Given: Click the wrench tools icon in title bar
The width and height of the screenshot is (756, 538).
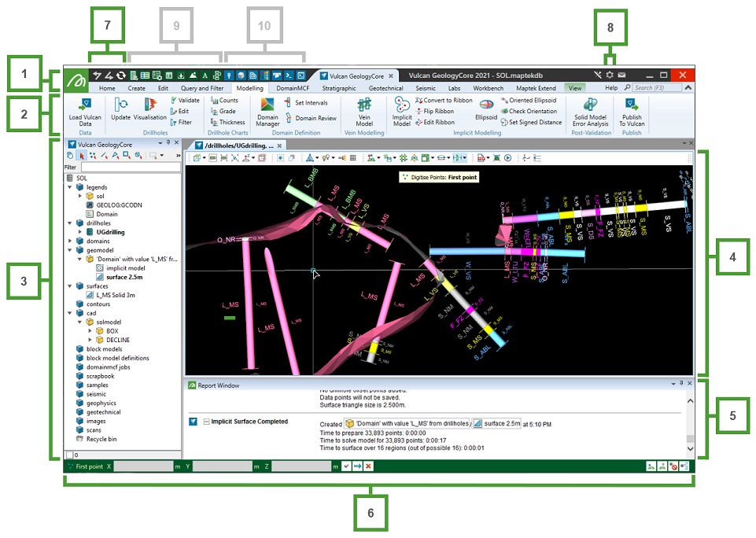Looking at the screenshot, I should pyautogui.click(x=598, y=75).
